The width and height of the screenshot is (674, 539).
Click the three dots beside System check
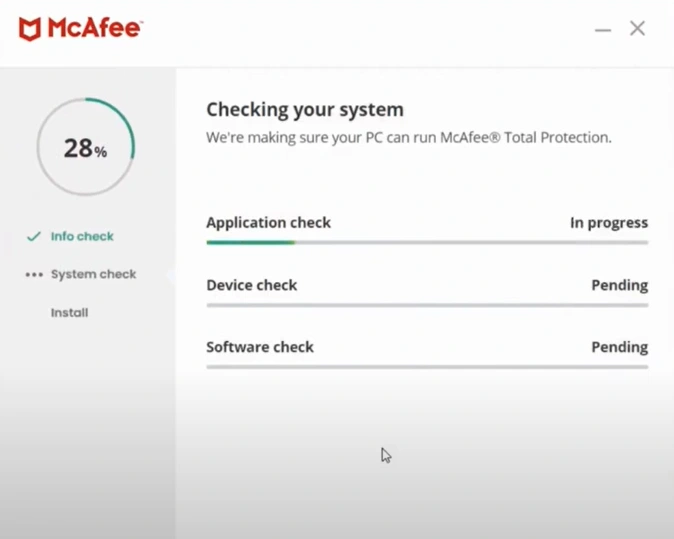pyautogui.click(x=34, y=275)
